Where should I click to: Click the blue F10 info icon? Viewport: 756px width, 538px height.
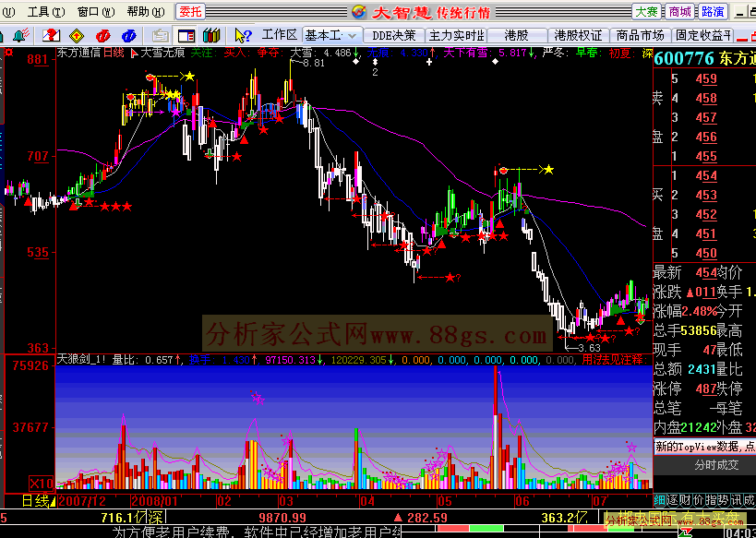coord(128,35)
